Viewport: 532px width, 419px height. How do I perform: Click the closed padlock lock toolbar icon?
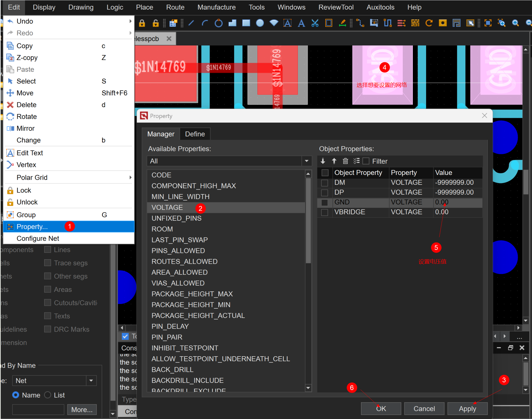click(142, 23)
